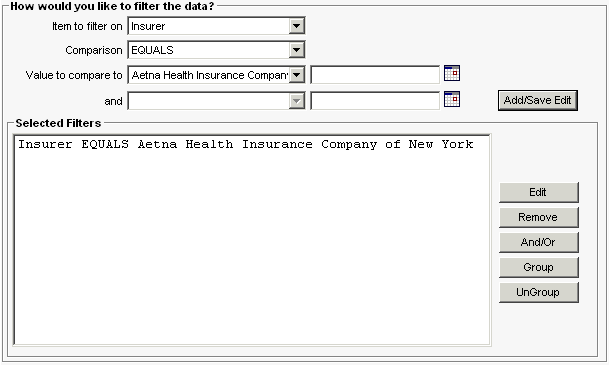Viewport: 609px width, 365px height.
Task: Click the Edit button
Action: [x=538, y=192]
